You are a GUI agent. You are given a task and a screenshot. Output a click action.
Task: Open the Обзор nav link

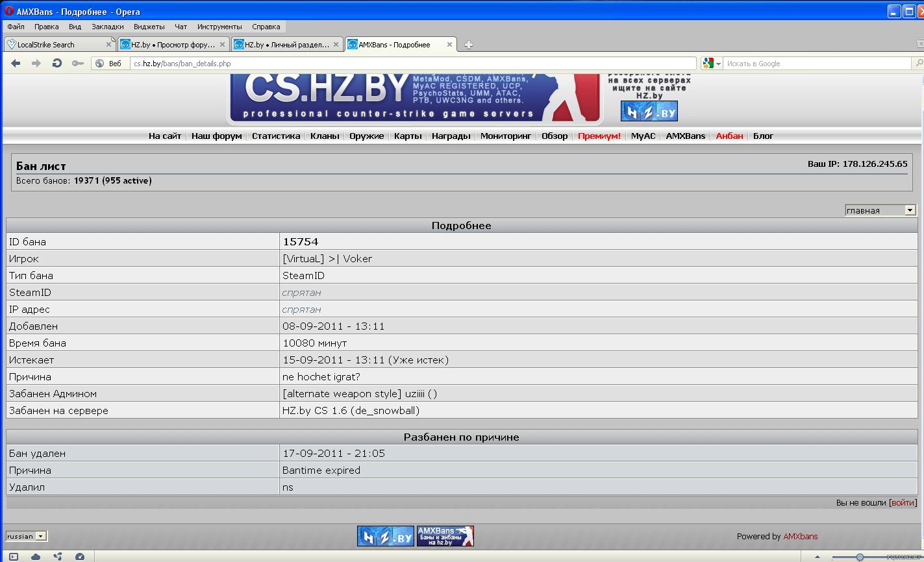click(555, 136)
